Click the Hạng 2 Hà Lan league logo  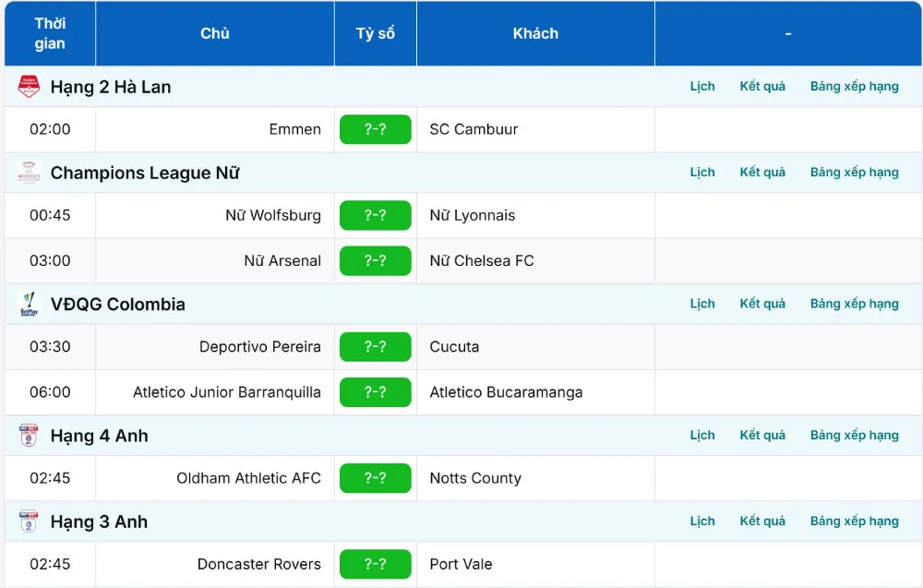tap(29, 87)
